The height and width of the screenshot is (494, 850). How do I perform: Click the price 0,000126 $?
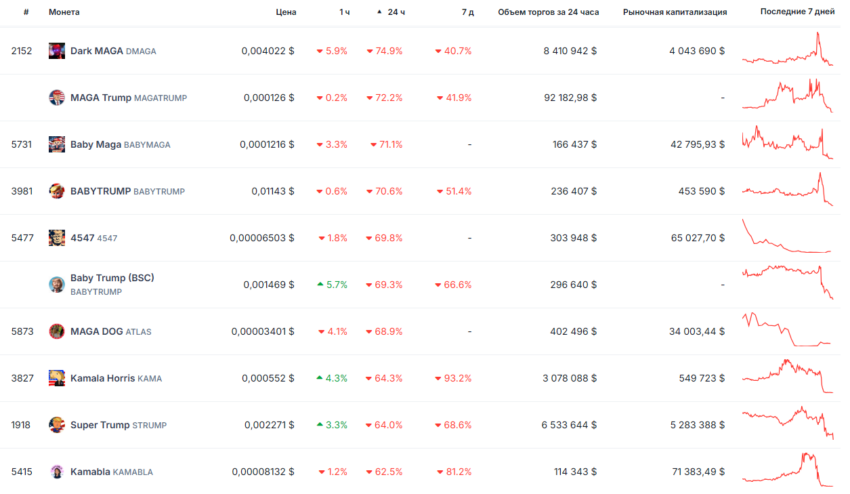269,98
